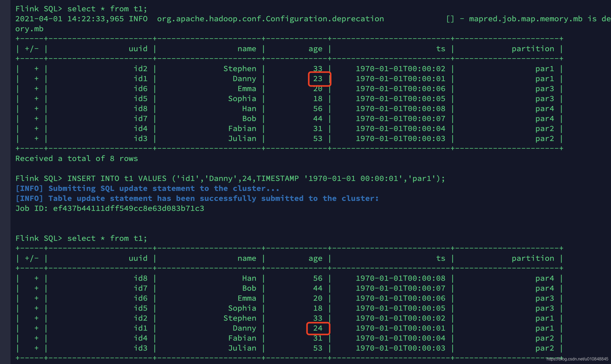
Task: Click 'id7' in the first table
Action: pos(140,119)
